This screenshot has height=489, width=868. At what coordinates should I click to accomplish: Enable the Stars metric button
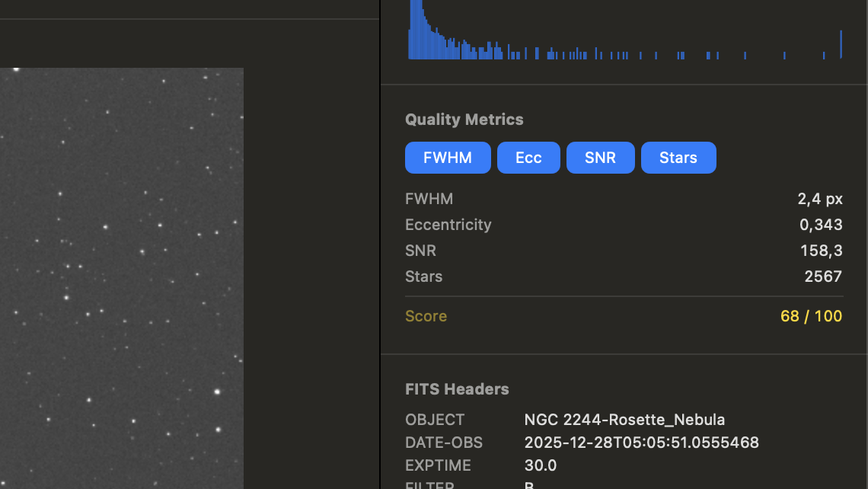678,158
